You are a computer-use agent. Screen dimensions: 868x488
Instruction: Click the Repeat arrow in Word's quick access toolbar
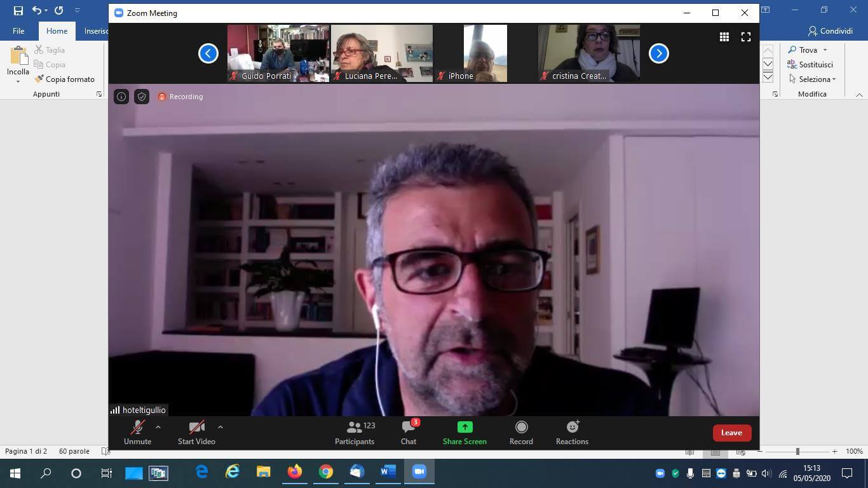point(58,11)
